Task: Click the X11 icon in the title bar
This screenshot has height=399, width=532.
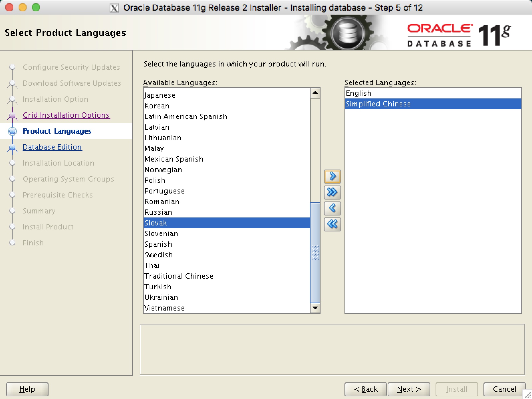Action: (115, 7)
